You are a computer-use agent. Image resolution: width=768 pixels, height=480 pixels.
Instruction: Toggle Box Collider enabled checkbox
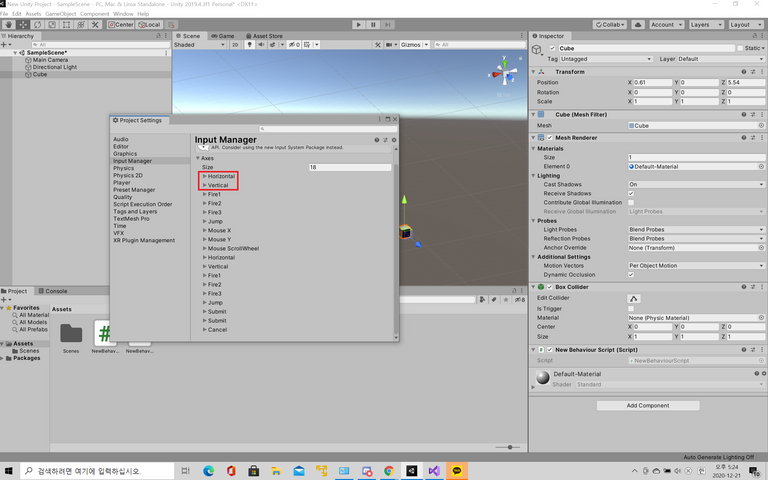(550, 287)
